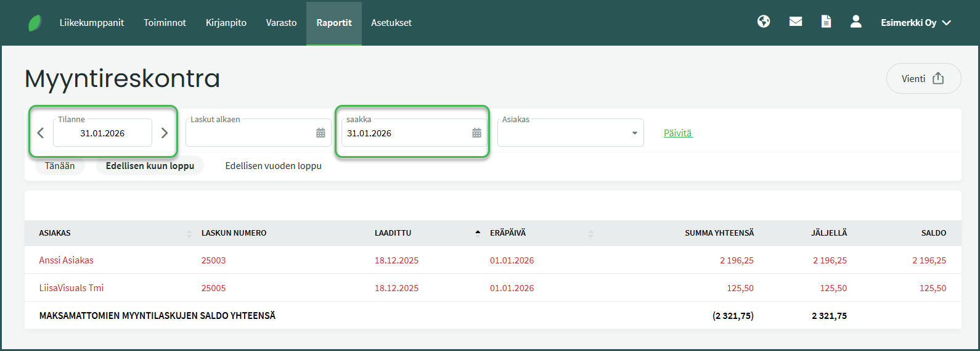The image size is (980, 351).
Task: Select the Tänään quick filter
Action: pyautogui.click(x=60, y=166)
